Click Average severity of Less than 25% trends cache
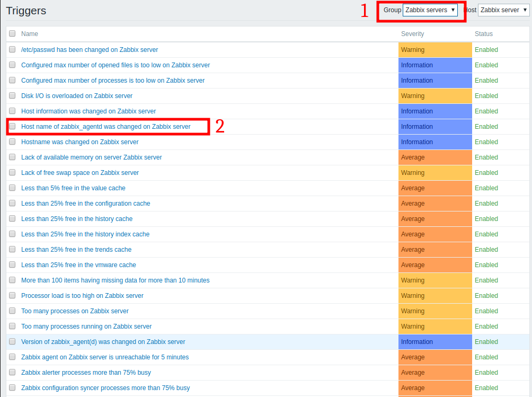This screenshot has width=532, height=397. tap(435, 250)
